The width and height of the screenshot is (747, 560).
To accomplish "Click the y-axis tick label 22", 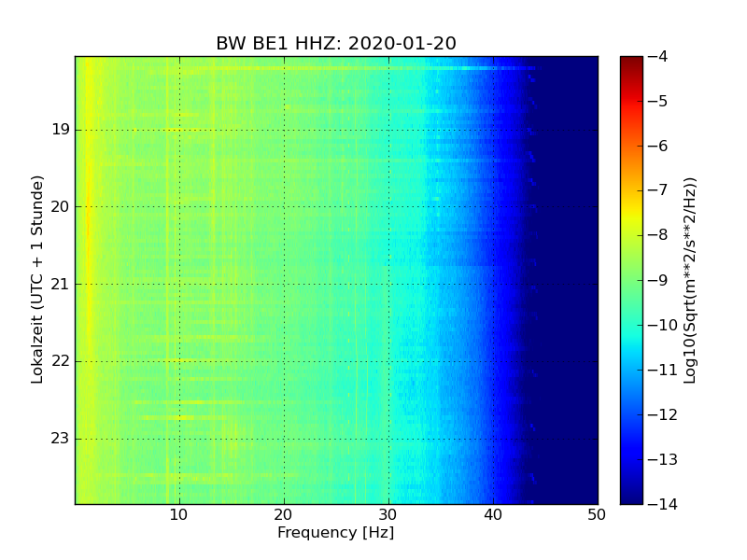I will tap(61, 361).
